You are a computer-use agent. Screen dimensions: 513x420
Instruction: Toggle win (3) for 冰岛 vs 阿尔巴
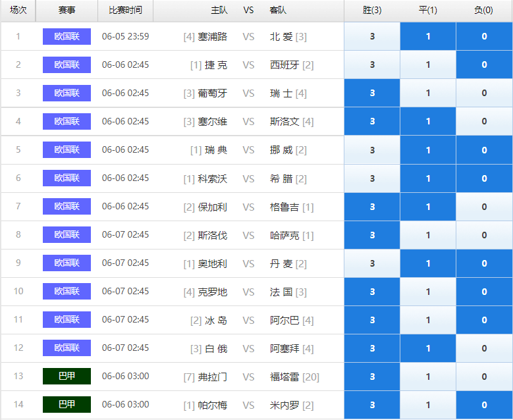coord(372,320)
